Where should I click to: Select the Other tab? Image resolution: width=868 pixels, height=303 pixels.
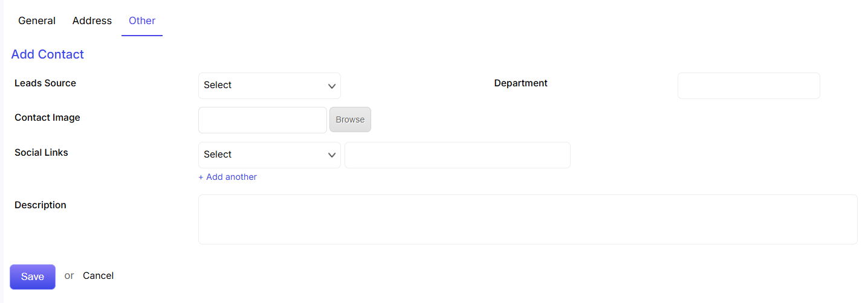142,21
